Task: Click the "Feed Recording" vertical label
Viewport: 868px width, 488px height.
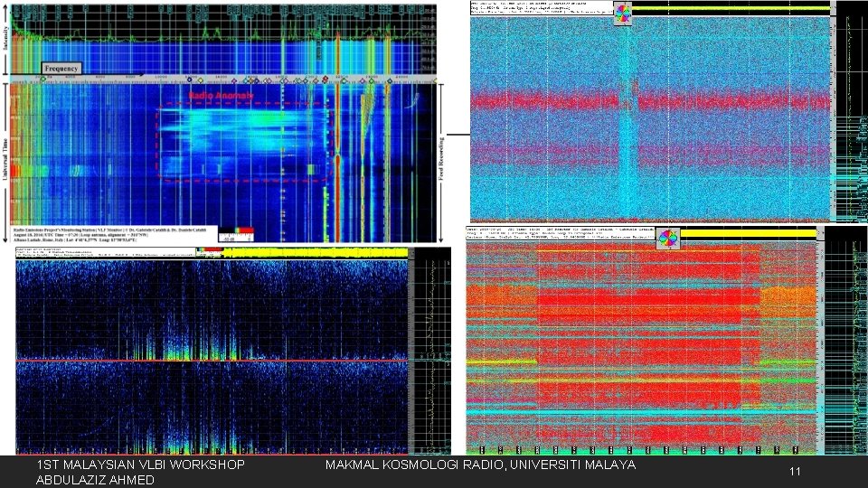Action: click(x=441, y=159)
